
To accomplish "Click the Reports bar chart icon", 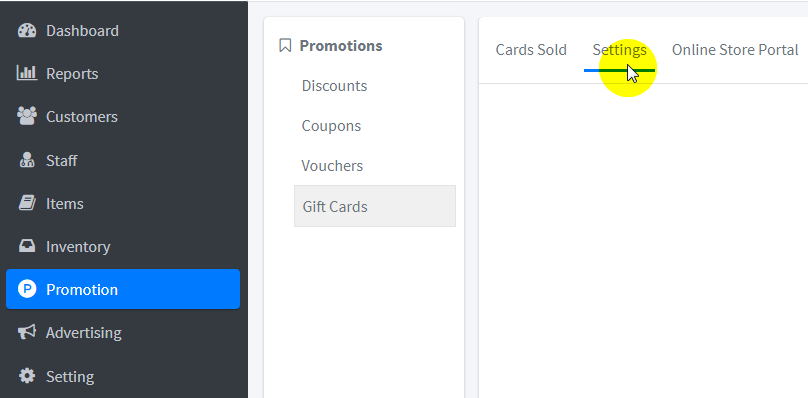I will point(27,73).
